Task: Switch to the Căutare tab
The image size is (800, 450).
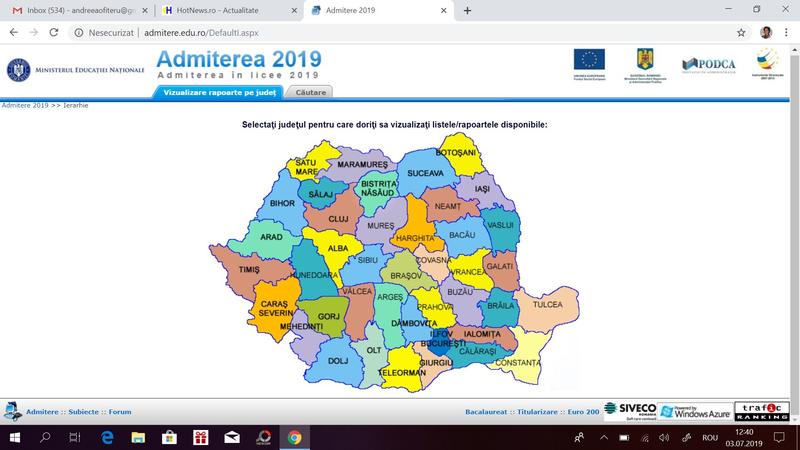Action: coord(311,92)
